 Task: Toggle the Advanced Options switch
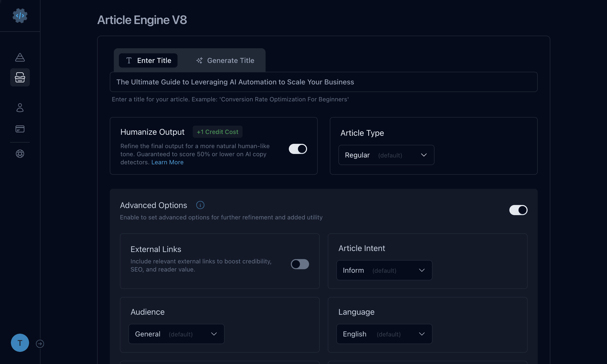pos(518,210)
